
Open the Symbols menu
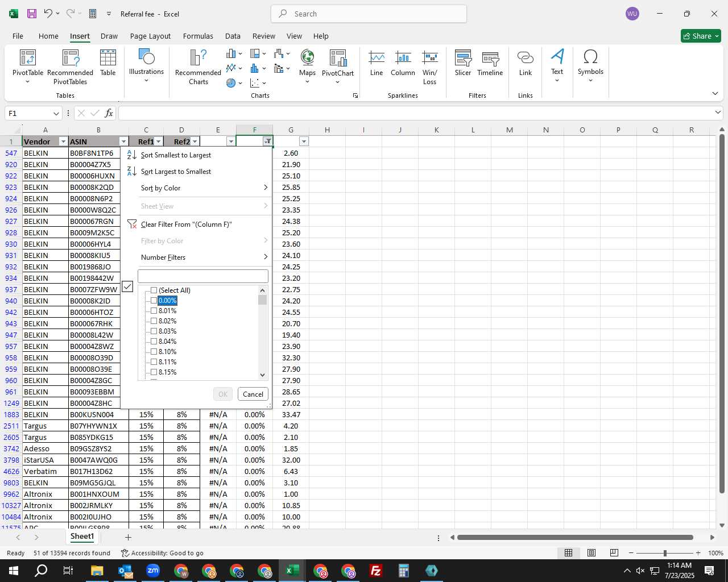[x=590, y=65]
